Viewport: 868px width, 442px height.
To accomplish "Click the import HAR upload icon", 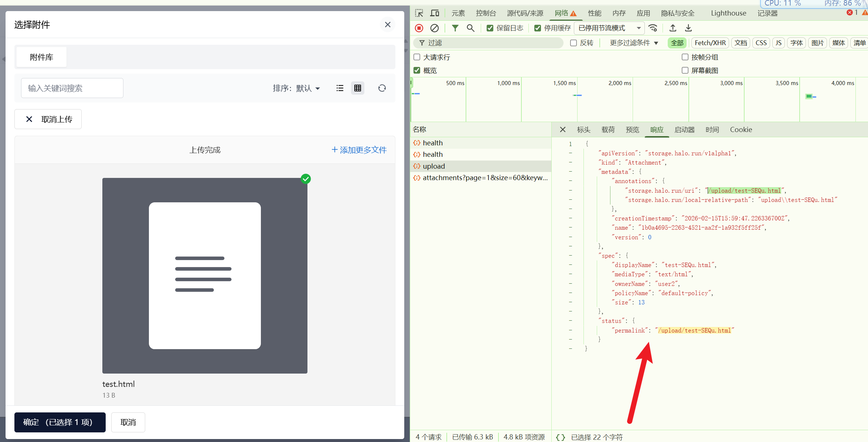I will [673, 28].
